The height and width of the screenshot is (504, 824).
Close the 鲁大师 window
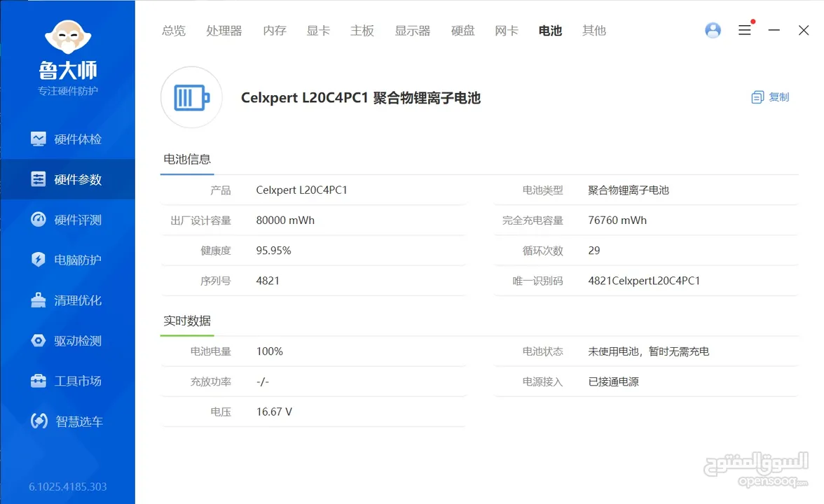(804, 31)
